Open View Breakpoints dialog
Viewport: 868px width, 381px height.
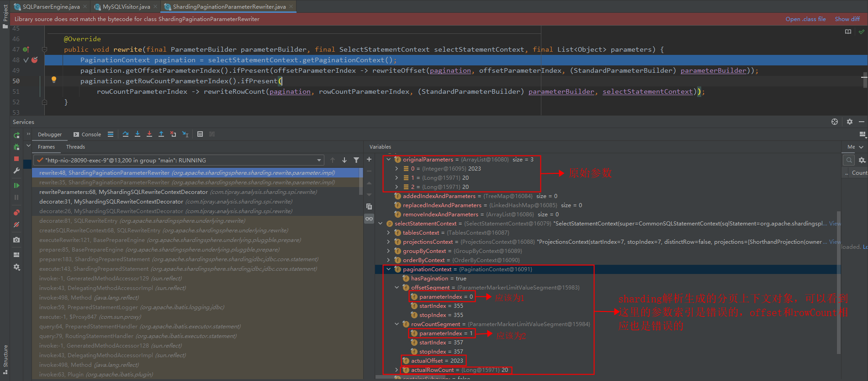16,213
